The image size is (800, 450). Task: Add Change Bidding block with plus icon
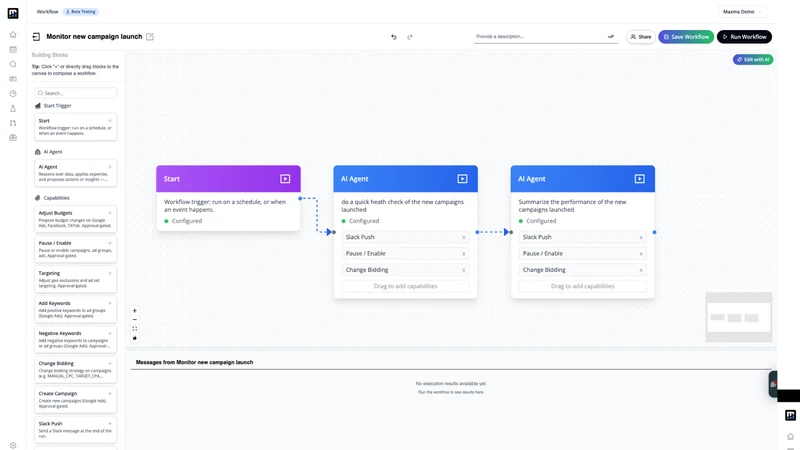pyautogui.click(x=110, y=363)
